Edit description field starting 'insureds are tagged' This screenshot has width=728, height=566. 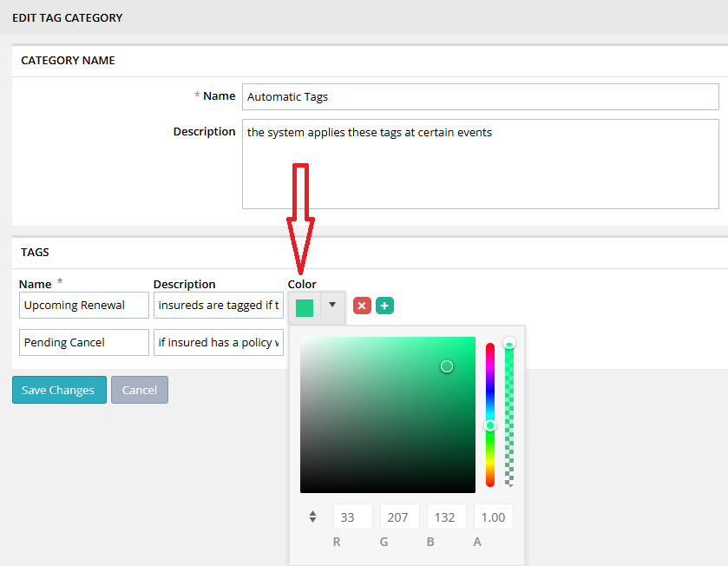click(219, 305)
